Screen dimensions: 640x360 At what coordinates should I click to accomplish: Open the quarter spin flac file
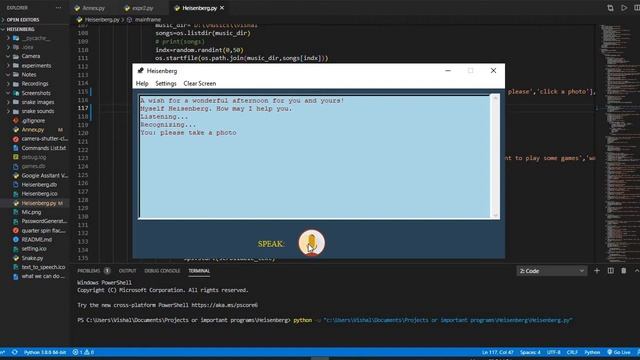pyautogui.click(x=43, y=231)
